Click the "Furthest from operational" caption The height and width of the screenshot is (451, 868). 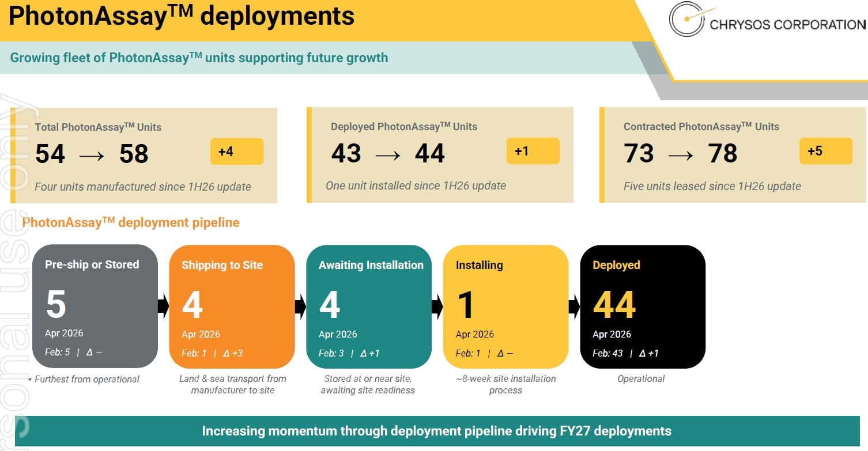pos(87,379)
